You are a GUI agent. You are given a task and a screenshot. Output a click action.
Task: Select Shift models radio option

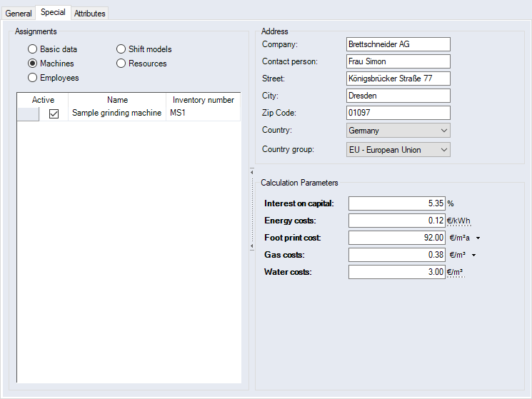point(121,49)
